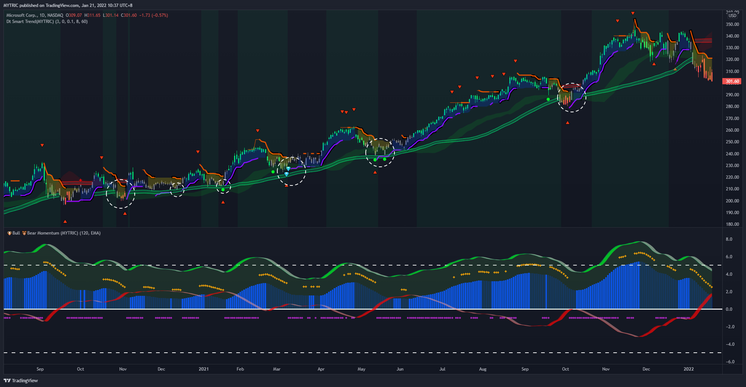Click the Aug label on time axis
This screenshot has width=746, height=387.
pos(483,369)
